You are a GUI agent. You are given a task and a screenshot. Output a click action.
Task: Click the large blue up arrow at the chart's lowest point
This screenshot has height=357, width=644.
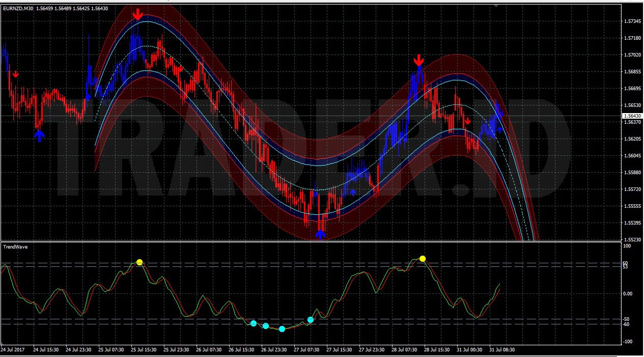tap(320, 234)
